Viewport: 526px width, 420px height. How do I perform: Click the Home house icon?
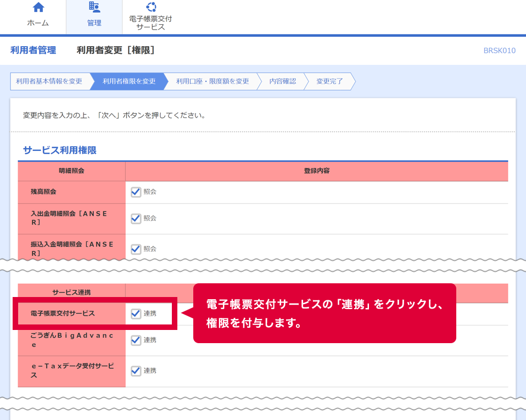(38, 7)
